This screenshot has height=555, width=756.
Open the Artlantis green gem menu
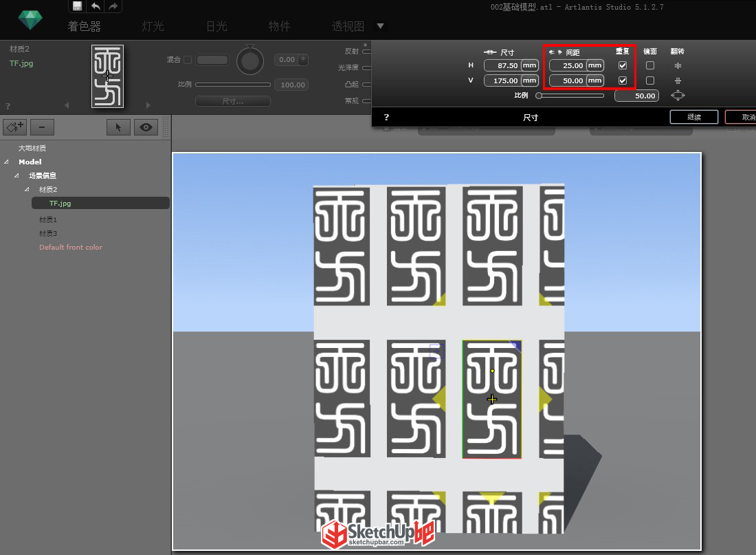30,20
